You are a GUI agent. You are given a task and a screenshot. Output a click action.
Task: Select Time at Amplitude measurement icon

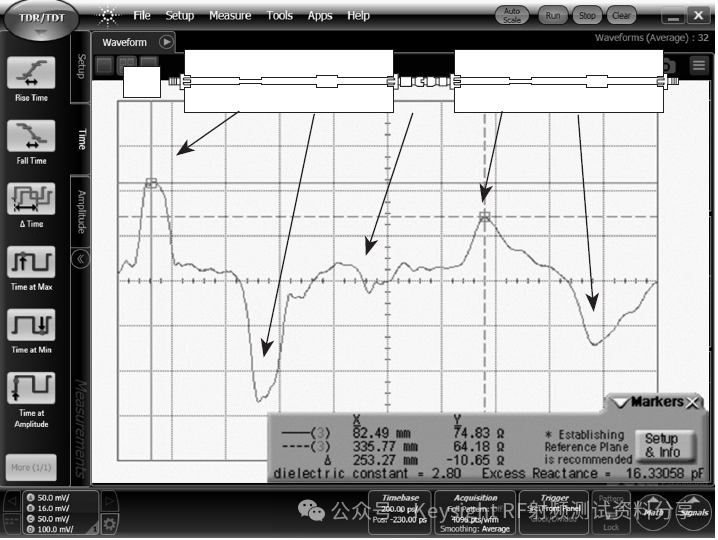tap(31, 388)
